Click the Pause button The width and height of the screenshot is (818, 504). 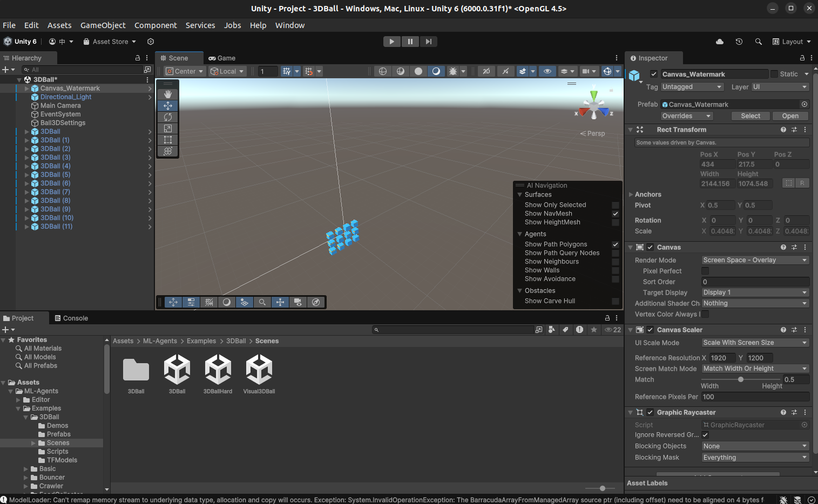tap(410, 42)
